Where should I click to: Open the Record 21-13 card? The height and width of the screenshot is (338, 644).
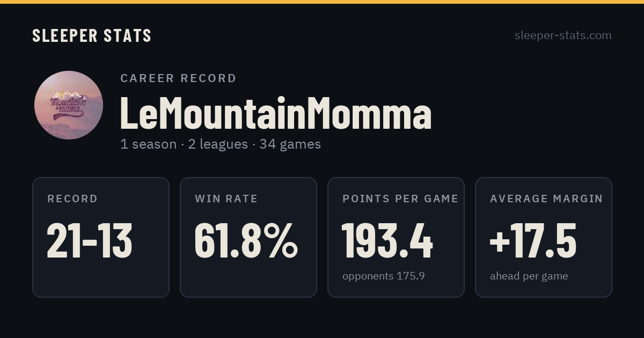coord(101,237)
